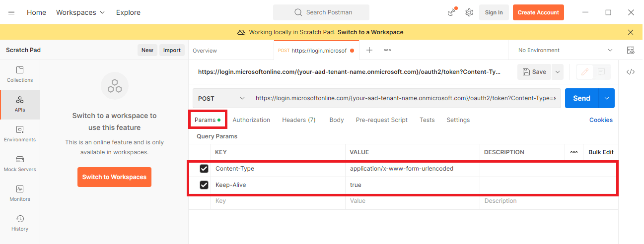Click the true value cell
This screenshot has width=644, height=244.
pos(412,185)
